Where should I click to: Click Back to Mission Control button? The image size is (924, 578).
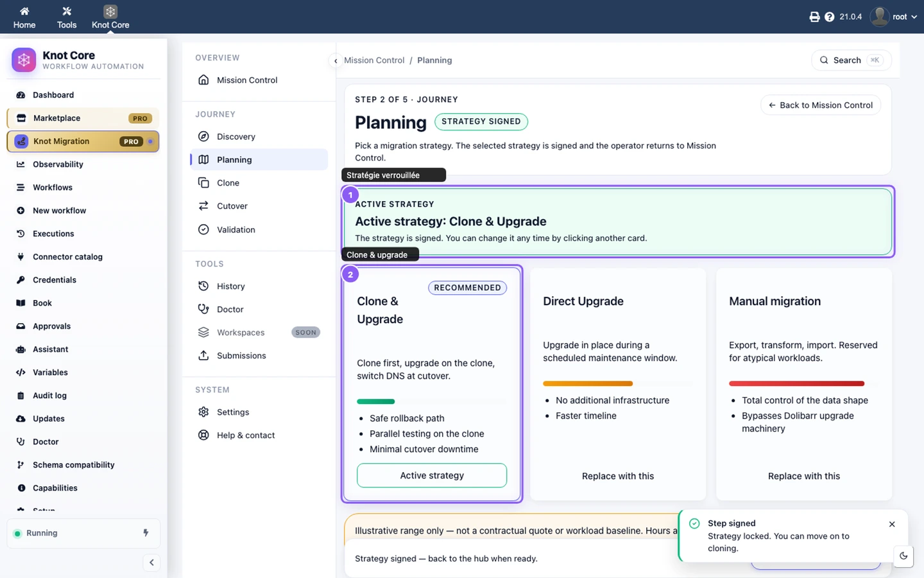tap(821, 105)
